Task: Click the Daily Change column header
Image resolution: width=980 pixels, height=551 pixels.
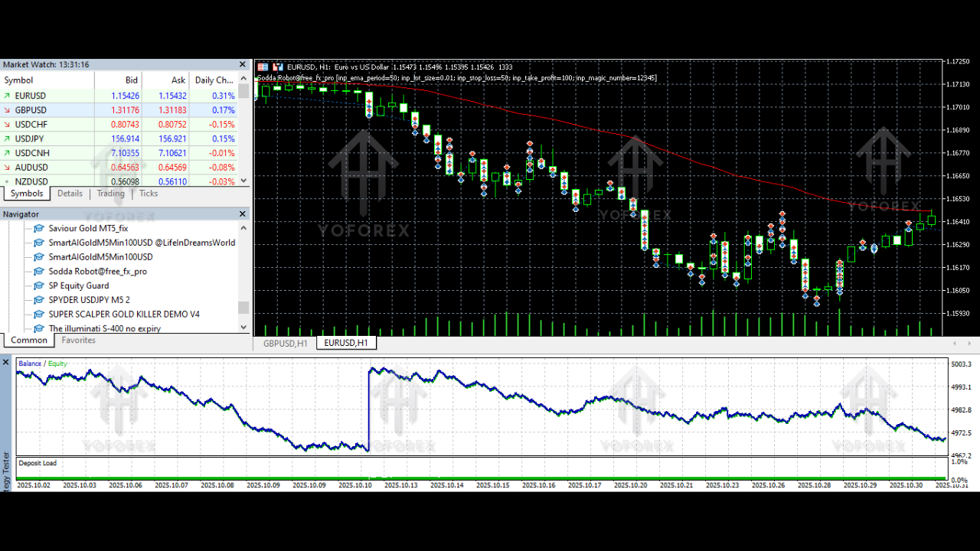Action: click(214, 80)
